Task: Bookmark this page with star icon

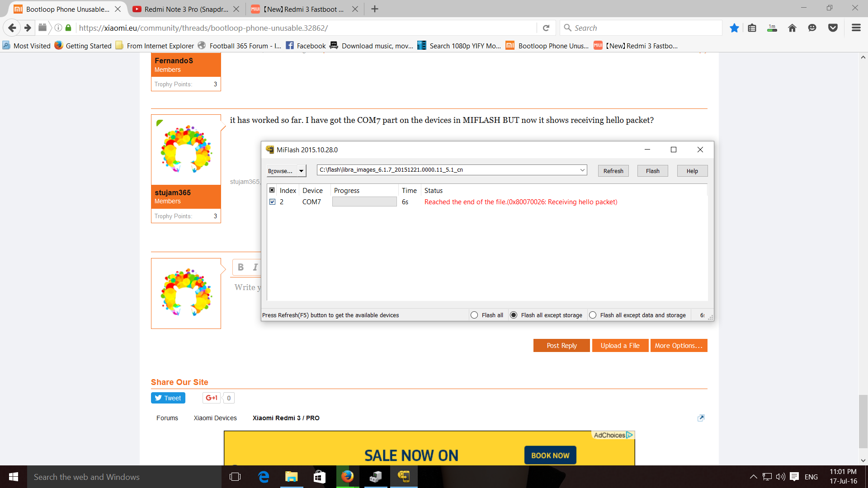Action: [734, 28]
